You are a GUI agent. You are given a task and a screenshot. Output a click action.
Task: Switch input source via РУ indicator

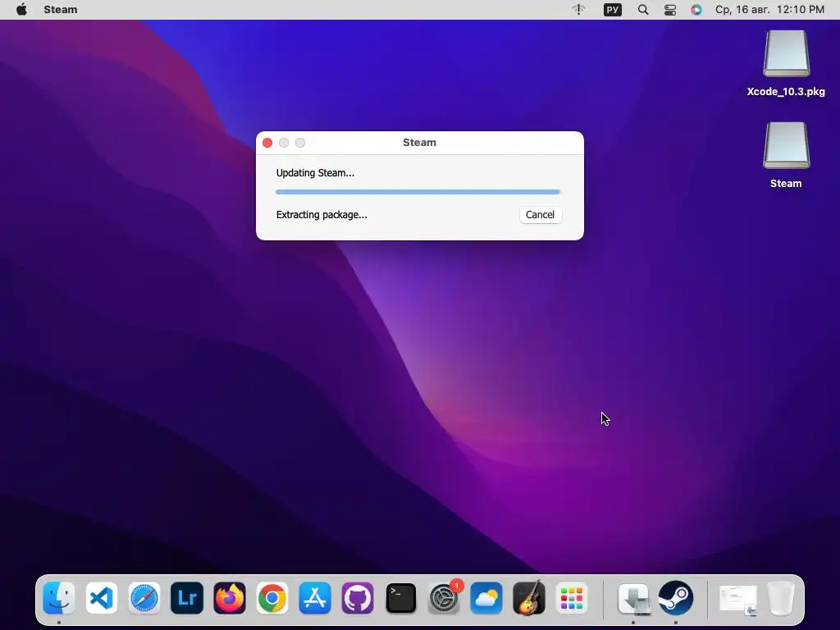point(612,10)
